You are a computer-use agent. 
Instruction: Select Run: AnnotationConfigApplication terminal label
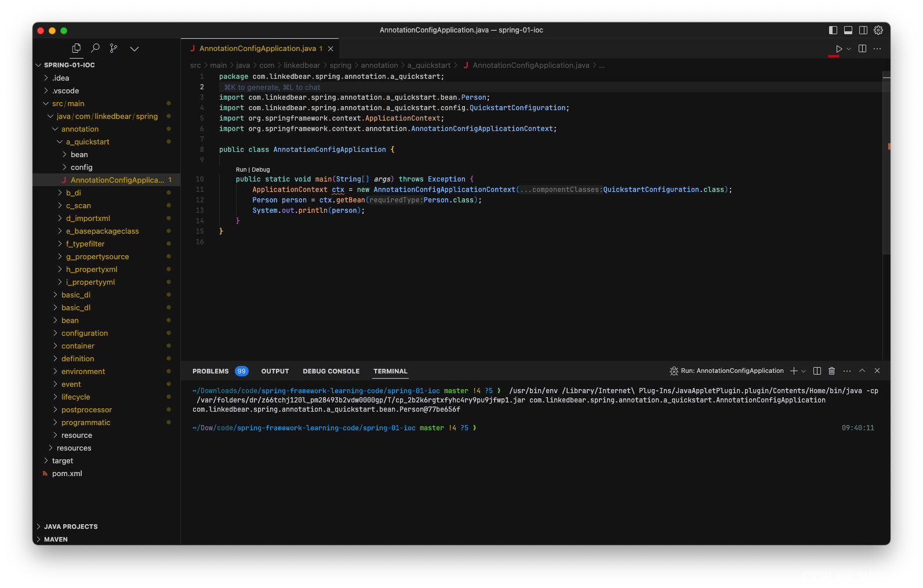tap(726, 371)
